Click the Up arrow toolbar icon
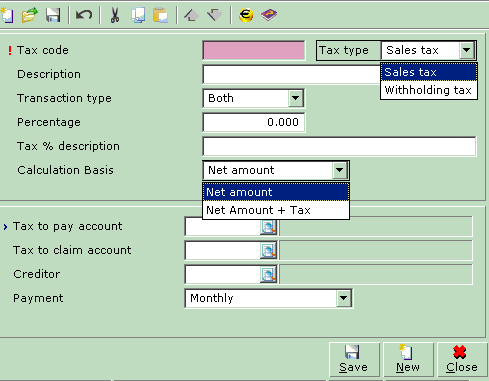This screenshot has height=381, width=489. [191, 15]
